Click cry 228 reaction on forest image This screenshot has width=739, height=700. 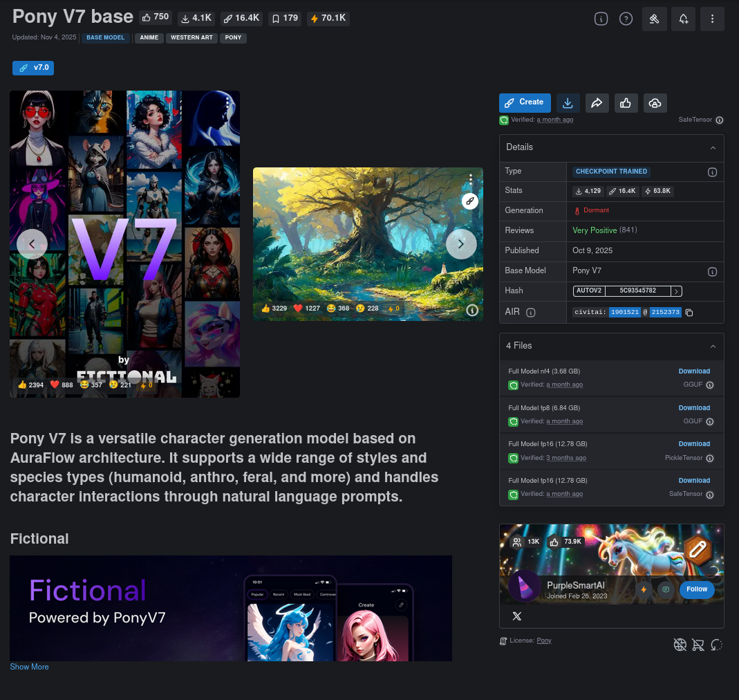point(367,308)
